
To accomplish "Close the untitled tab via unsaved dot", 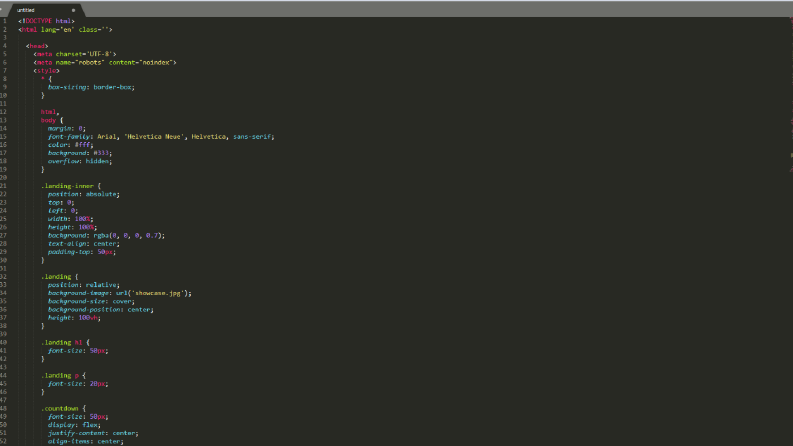I will (73, 10).
